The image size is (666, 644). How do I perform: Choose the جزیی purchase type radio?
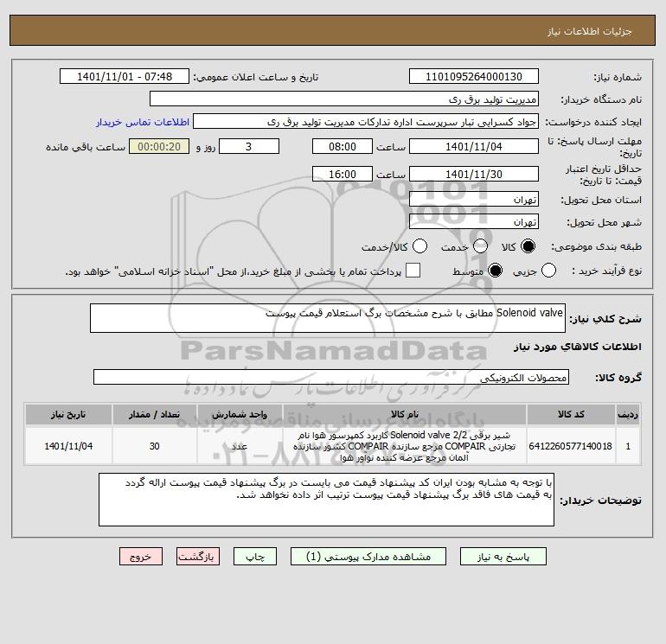tap(548, 271)
